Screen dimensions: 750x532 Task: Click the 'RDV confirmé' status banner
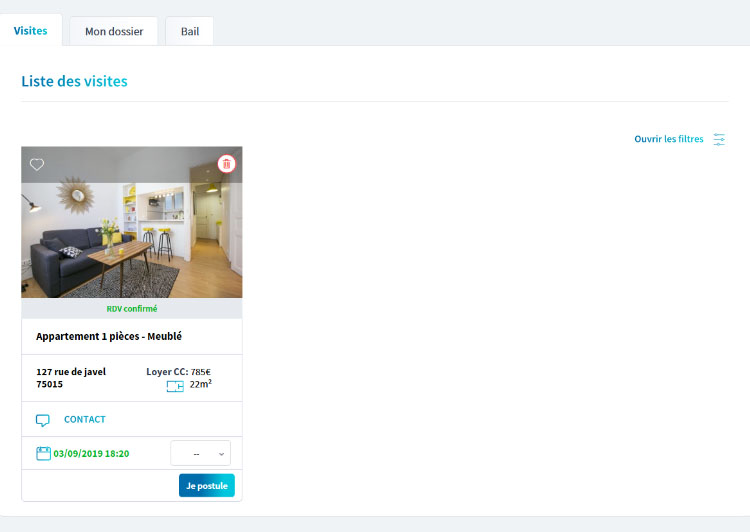131,309
